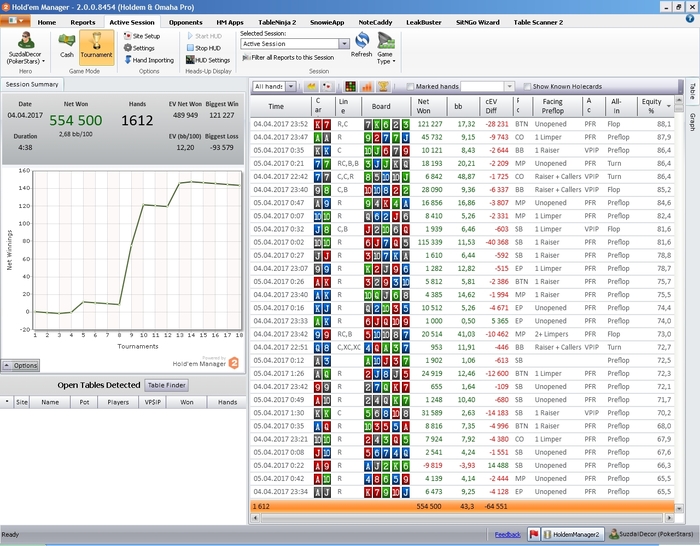Click the Hold'em Manager title bar logo
This screenshot has height=546, width=700.
click(x=5, y=7)
